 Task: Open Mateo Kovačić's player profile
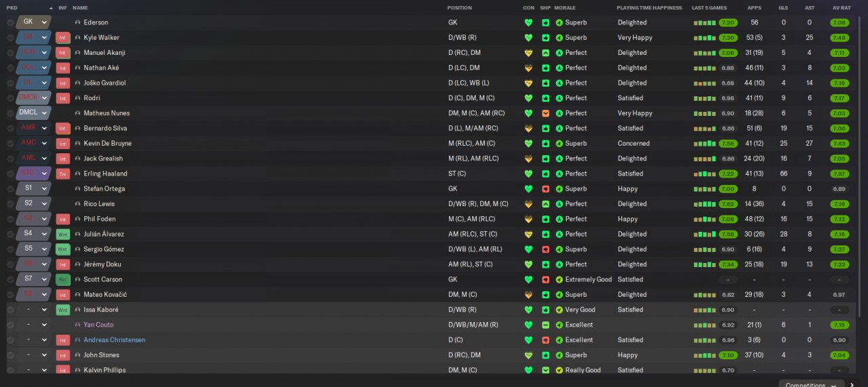105,295
